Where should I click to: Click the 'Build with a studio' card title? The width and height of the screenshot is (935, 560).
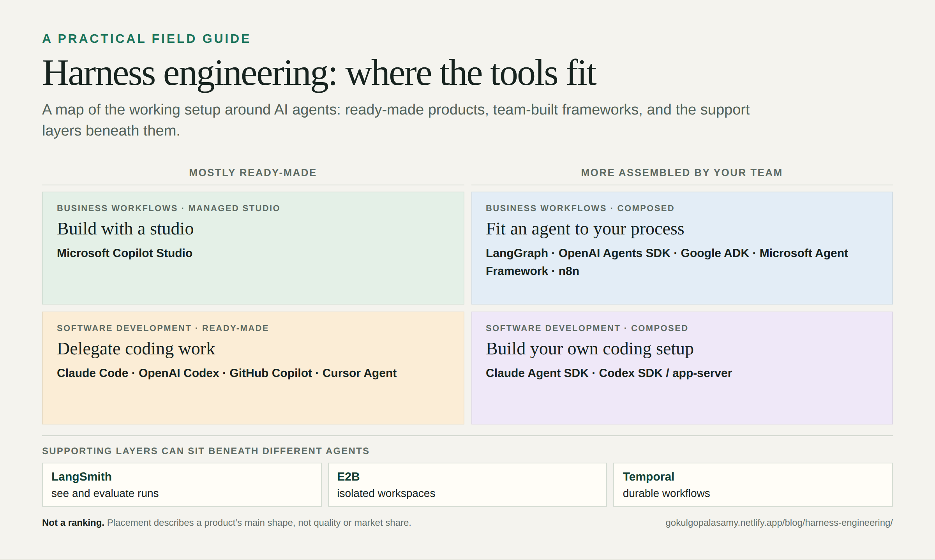125,229
